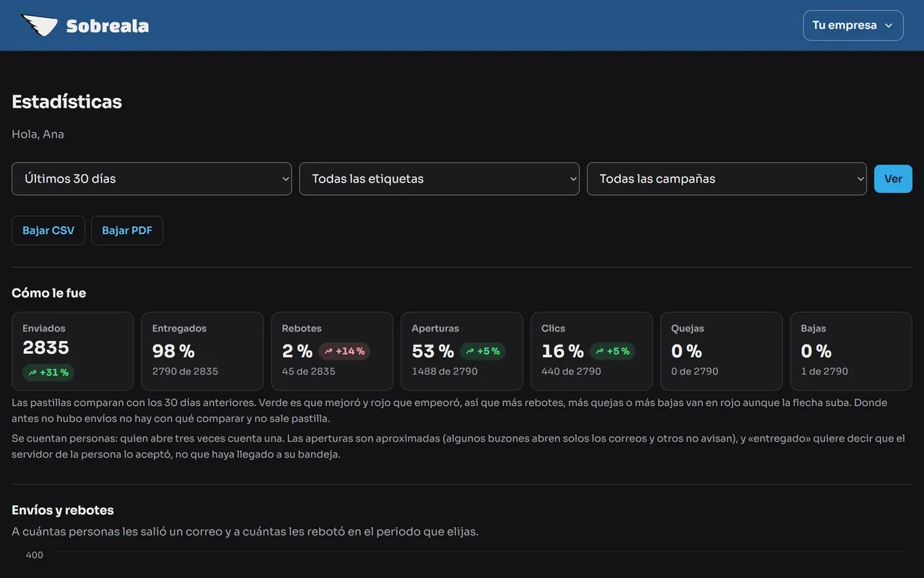Select the Rebotes 2 % stat card
Viewport: 924px width, 578px height.
click(x=332, y=351)
